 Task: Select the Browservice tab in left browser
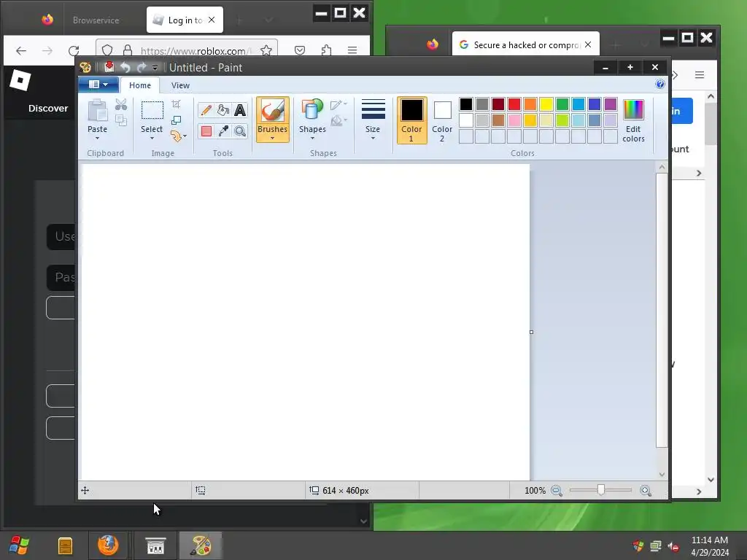(x=96, y=20)
